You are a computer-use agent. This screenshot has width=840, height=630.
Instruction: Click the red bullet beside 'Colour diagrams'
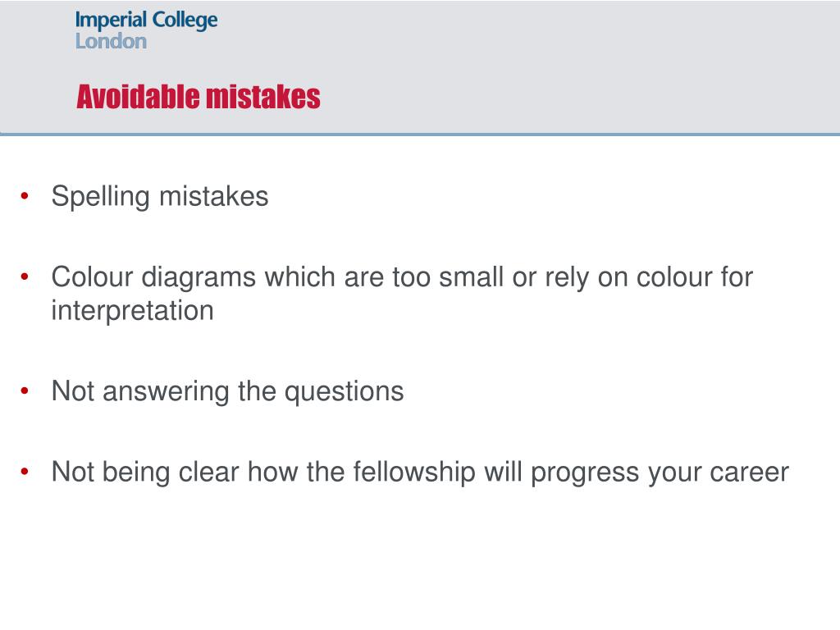[25, 277]
